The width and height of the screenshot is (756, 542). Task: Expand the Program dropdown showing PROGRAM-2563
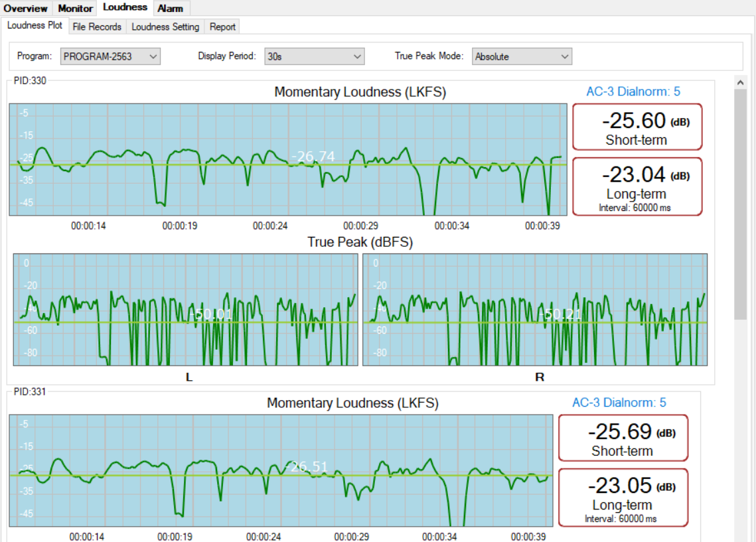pyautogui.click(x=110, y=56)
